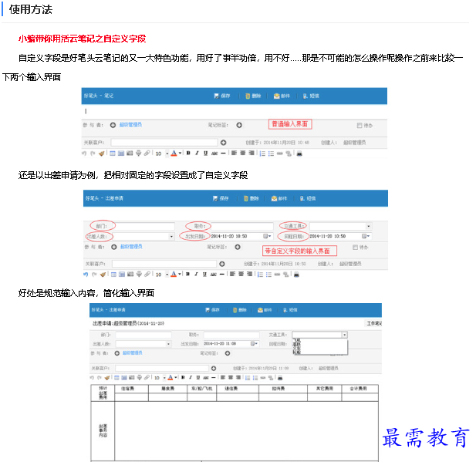Click 保存 in 出差申请 window with expense table
The height and width of the screenshot is (462, 476).
pos(212,310)
